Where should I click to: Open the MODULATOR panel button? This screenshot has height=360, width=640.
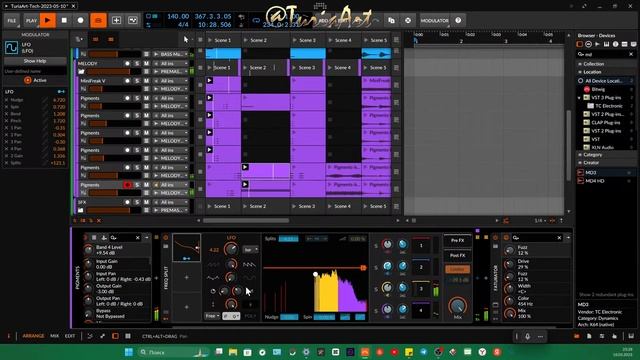[x=434, y=20]
